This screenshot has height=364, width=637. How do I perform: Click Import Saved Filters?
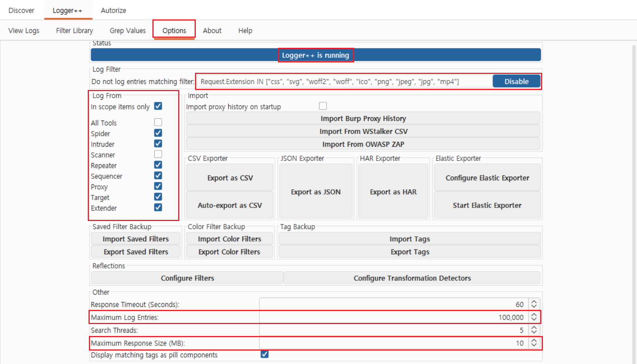pyautogui.click(x=136, y=239)
